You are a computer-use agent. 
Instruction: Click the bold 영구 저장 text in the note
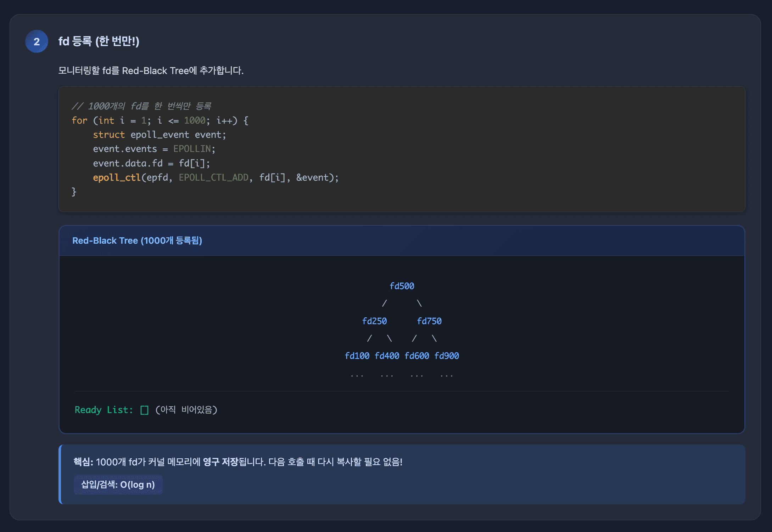coord(220,462)
